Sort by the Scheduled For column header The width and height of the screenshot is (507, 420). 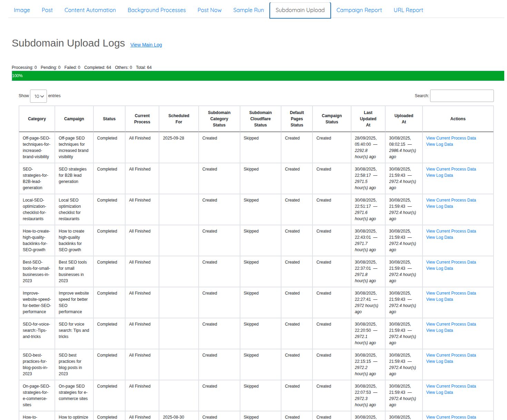(179, 119)
